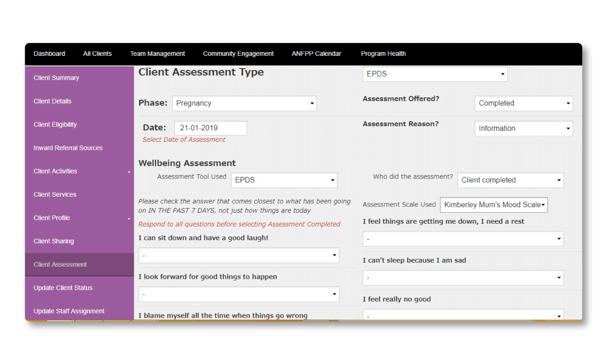605x364 pixels.
Task: Open the ANFPP Calendar menu item
Action: coord(316,53)
